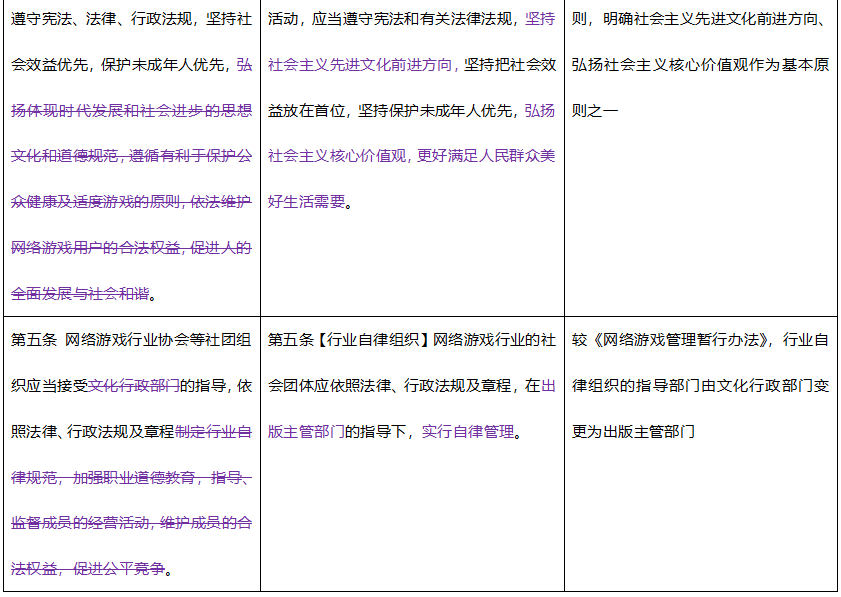841x597 pixels.
Task: Click the line '遵守宪法、法律、行政法规，坚持社'
Action: pos(131,19)
